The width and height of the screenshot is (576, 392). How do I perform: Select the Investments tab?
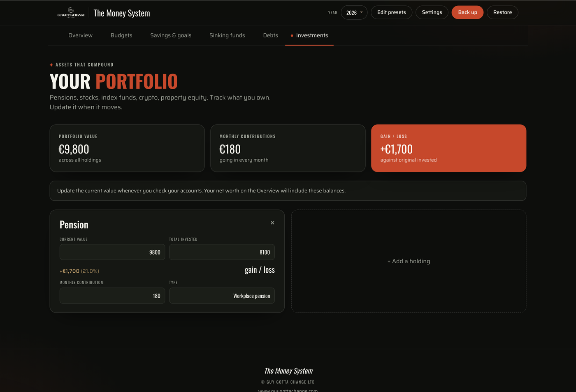click(x=309, y=35)
